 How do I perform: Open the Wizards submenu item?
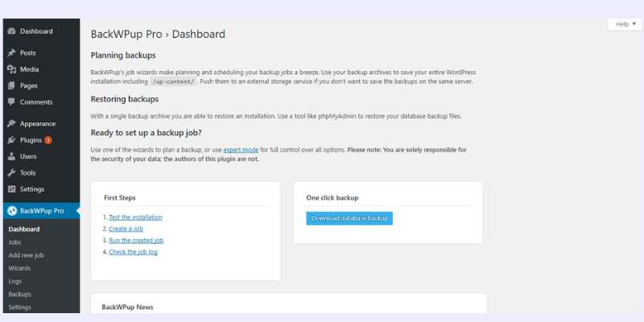(x=19, y=268)
